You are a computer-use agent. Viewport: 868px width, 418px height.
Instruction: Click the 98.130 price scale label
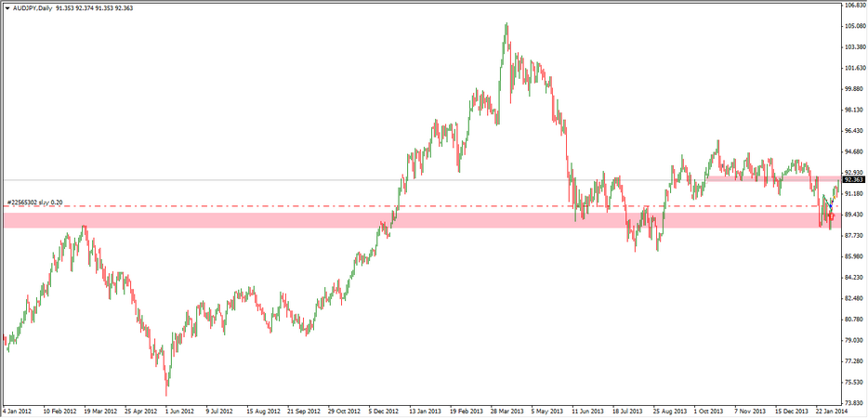[854, 110]
